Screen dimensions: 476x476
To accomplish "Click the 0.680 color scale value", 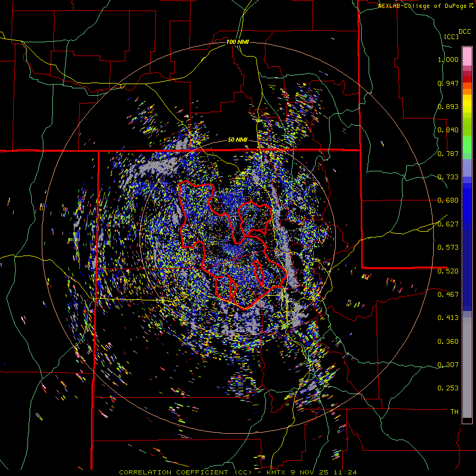I will pyautogui.click(x=448, y=200).
